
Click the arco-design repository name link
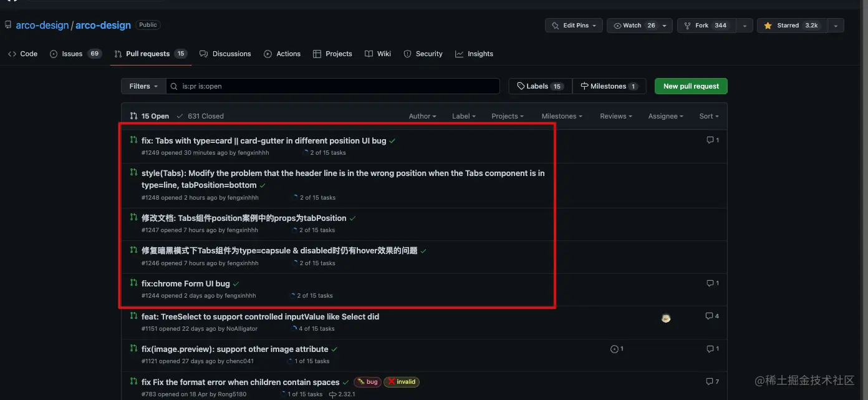point(103,26)
